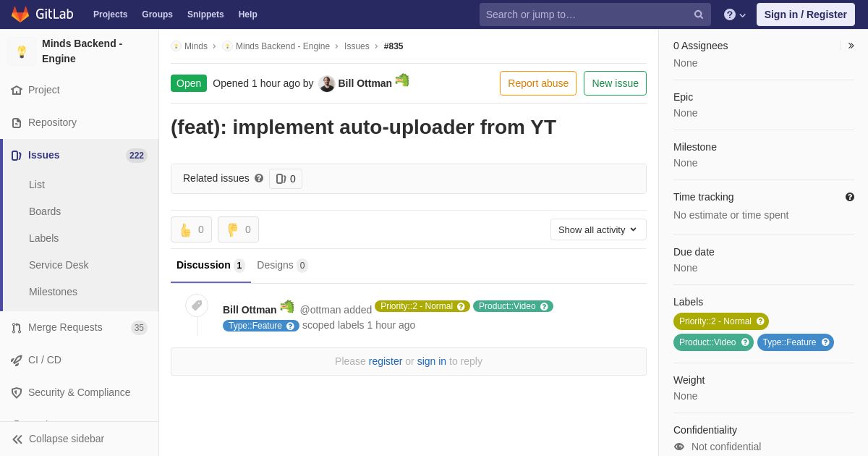
Task: Open the Projects menu in navbar
Action: [x=110, y=14]
